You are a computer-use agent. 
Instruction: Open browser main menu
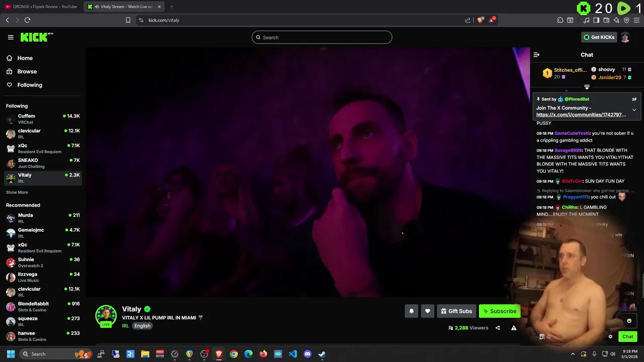click(636, 20)
